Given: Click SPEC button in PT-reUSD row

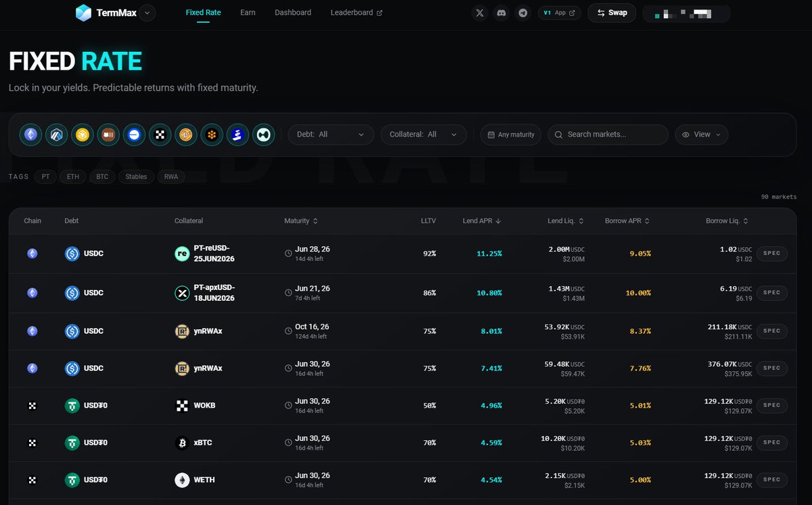Looking at the screenshot, I should point(771,254).
